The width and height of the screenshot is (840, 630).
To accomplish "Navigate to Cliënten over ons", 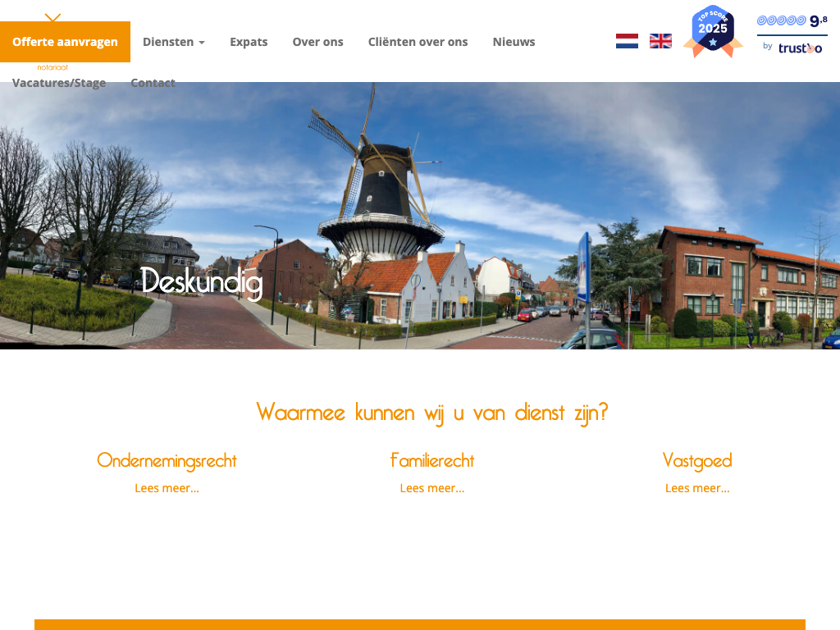I will (x=418, y=42).
